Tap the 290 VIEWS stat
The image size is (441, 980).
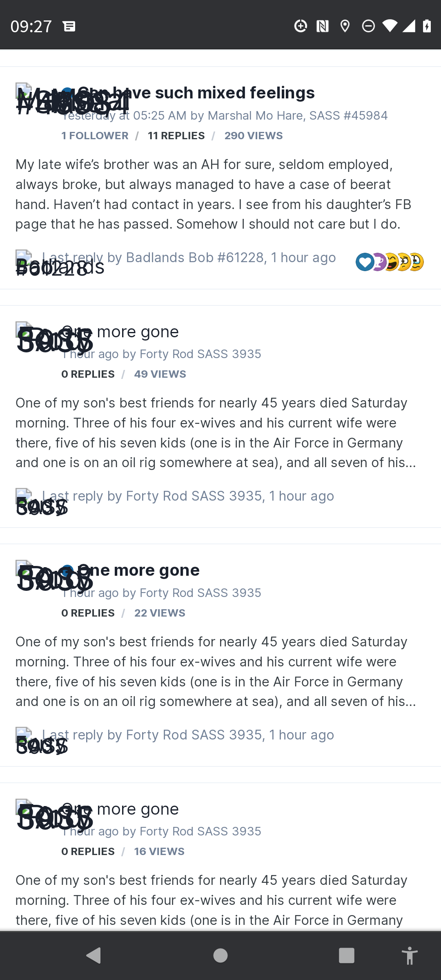coord(254,136)
